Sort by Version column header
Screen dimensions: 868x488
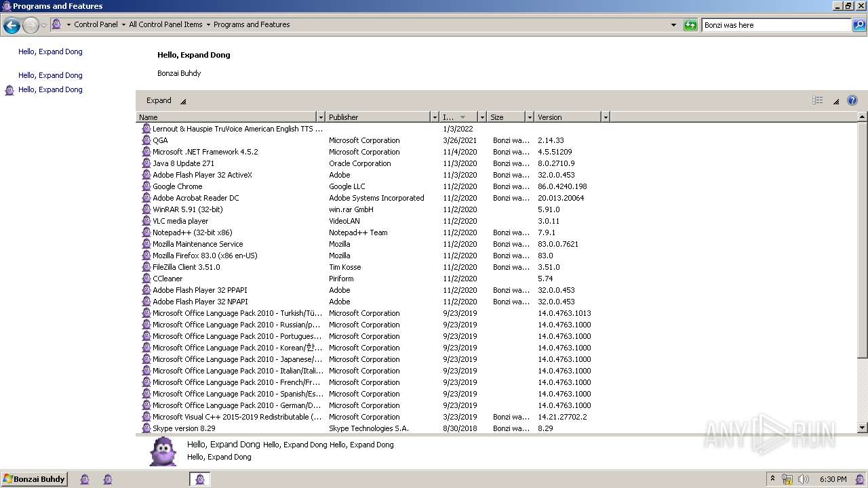tap(568, 117)
